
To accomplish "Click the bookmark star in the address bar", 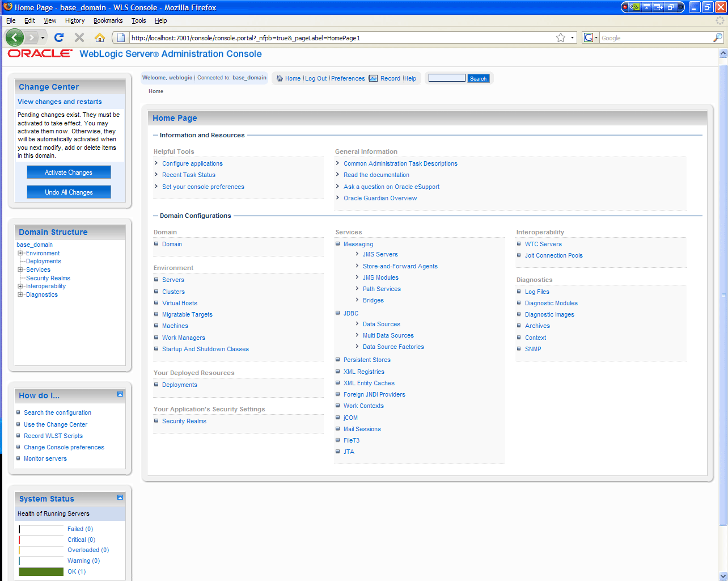I will [560, 37].
